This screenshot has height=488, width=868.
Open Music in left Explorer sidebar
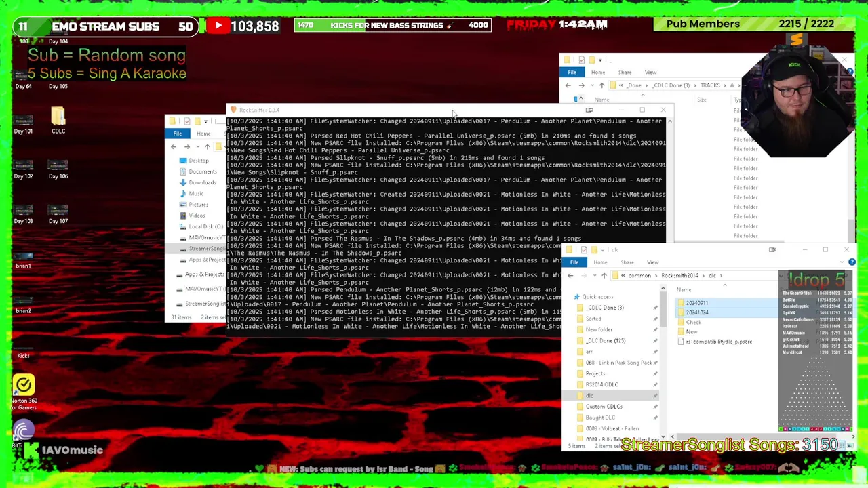point(196,194)
